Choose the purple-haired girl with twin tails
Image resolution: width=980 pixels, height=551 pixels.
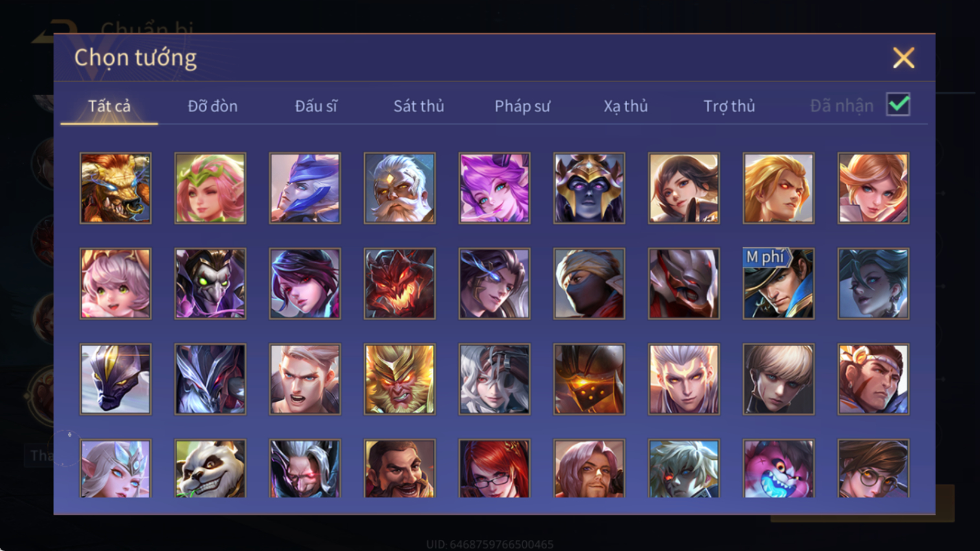pos(495,188)
